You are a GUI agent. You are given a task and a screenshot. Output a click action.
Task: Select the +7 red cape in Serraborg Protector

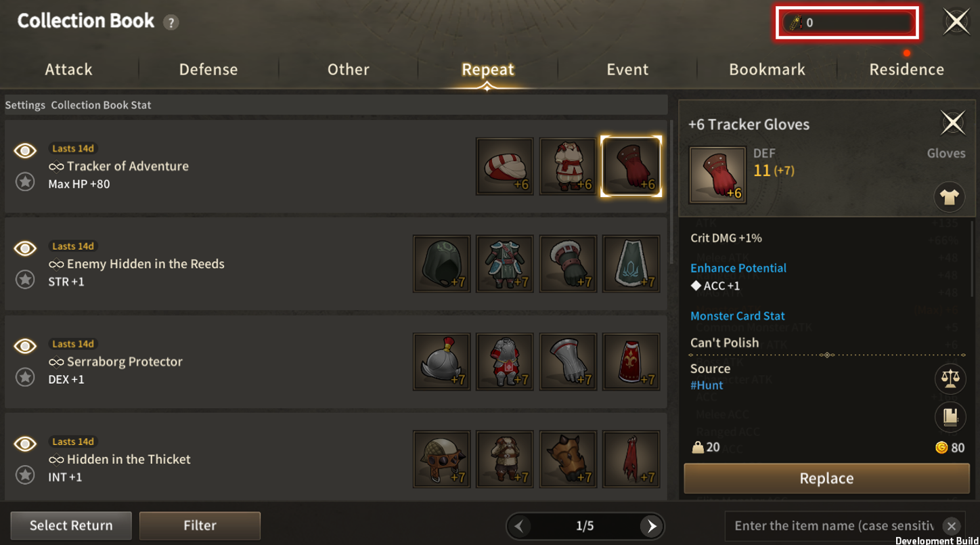(631, 362)
